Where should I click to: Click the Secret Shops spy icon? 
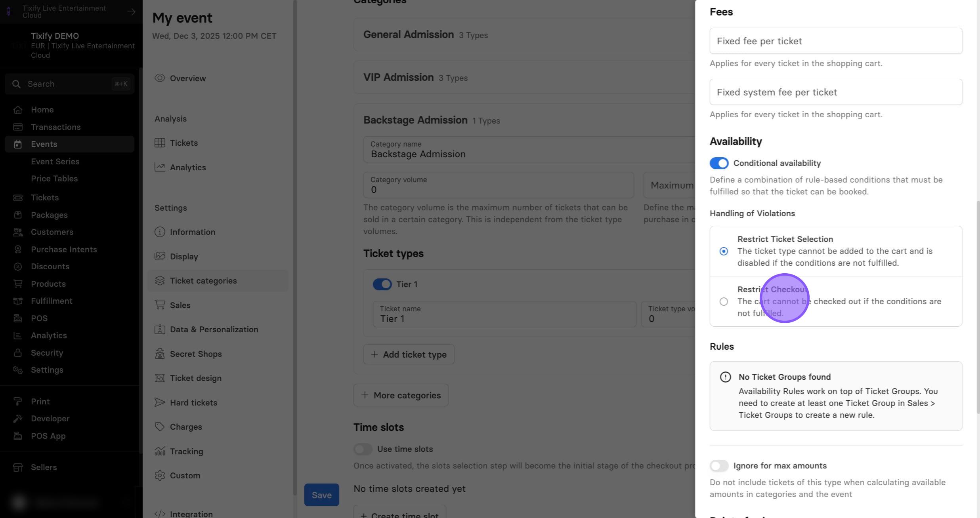(160, 354)
